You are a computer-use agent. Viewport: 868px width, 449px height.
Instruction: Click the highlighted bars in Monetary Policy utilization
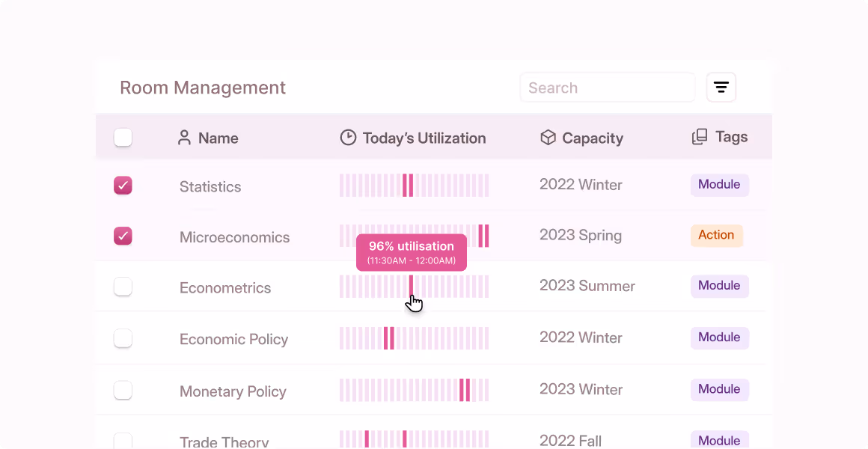(x=465, y=390)
